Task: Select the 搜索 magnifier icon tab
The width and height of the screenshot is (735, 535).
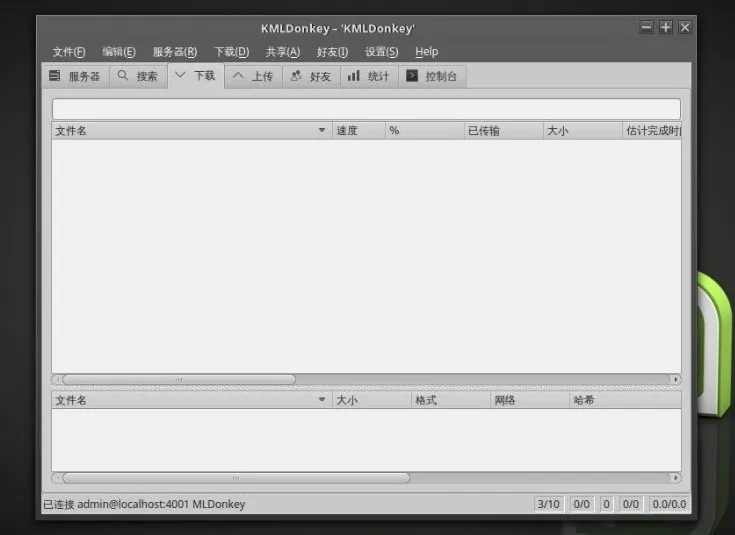Action: [138, 76]
